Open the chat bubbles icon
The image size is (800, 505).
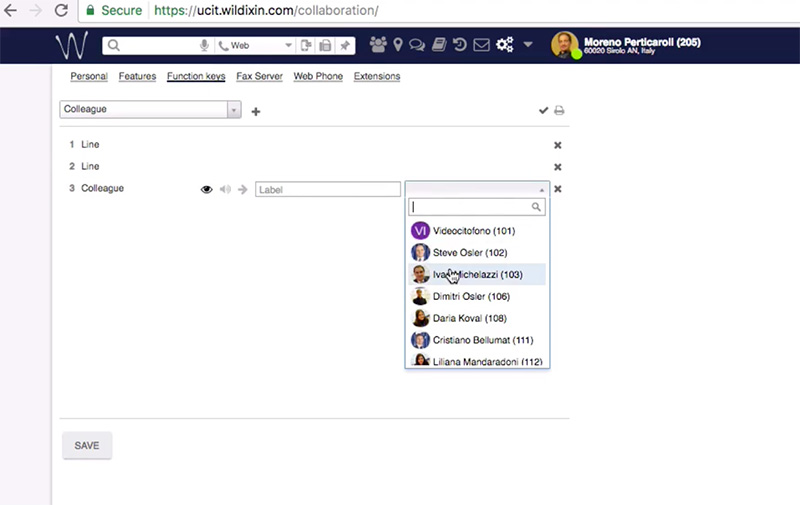pyautogui.click(x=417, y=45)
